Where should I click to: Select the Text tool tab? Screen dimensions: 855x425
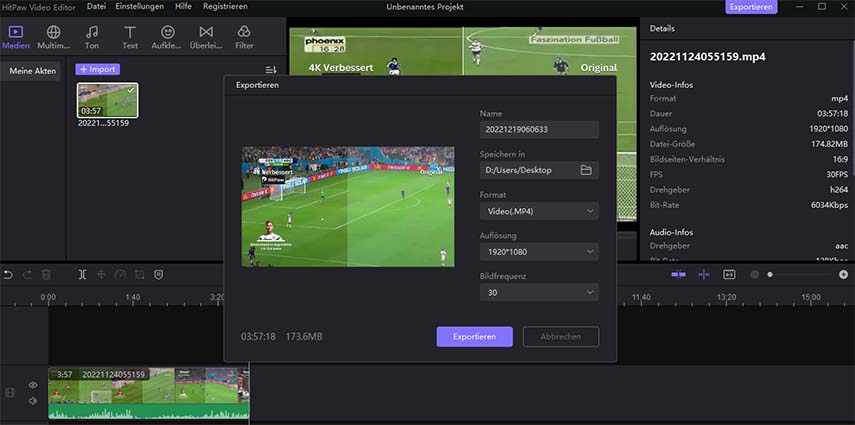click(x=130, y=37)
